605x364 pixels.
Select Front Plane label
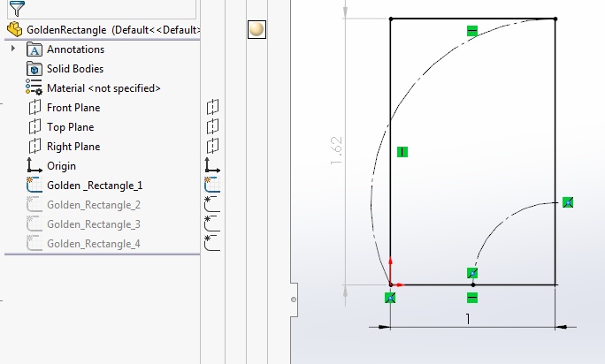click(73, 108)
